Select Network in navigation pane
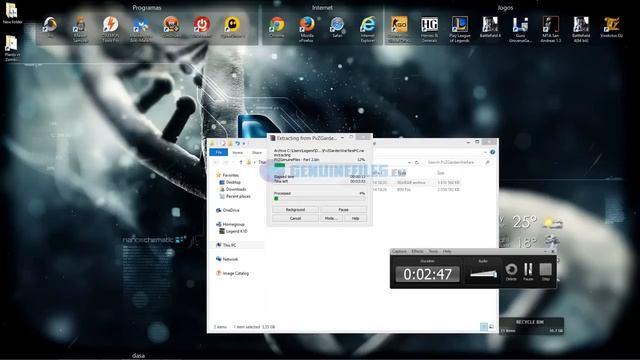The image size is (640, 360). (x=227, y=259)
